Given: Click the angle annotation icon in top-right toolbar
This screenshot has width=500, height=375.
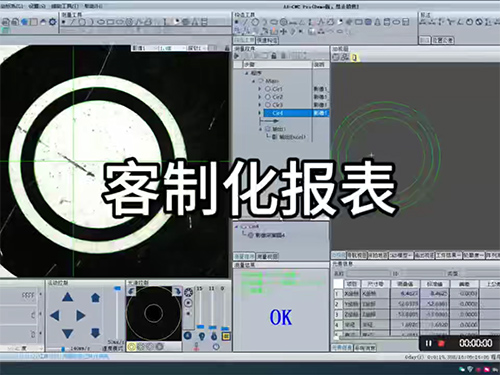Looking at the screenshot, I should [x=460, y=22].
